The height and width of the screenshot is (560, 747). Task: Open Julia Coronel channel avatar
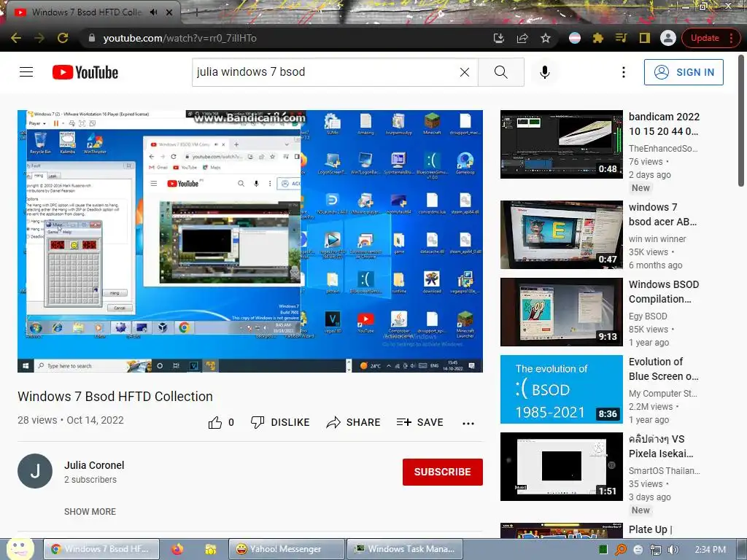35,471
